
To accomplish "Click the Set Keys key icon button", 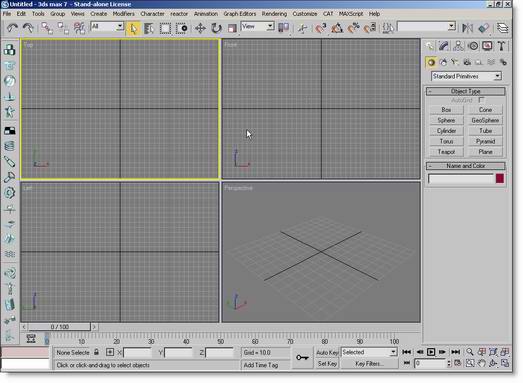I will (x=302, y=358).
